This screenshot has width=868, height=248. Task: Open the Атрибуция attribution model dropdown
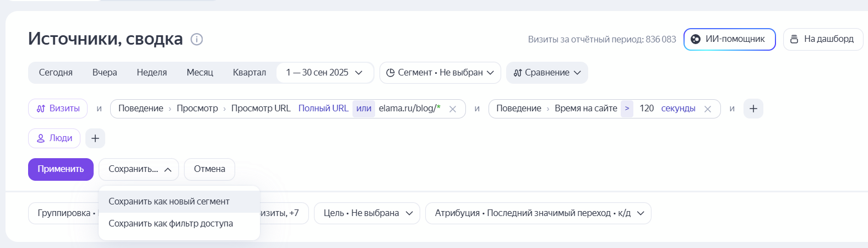coord(538,213)
